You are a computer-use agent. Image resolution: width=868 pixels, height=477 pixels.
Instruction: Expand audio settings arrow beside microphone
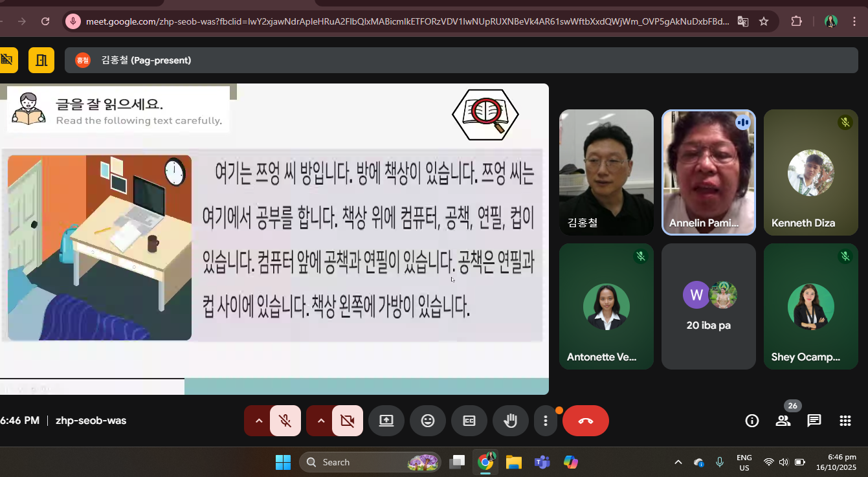click(x=259, y=421)
